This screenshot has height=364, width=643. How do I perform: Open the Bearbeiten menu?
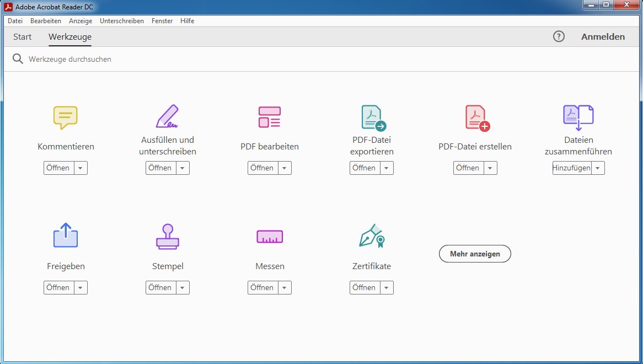46,21
